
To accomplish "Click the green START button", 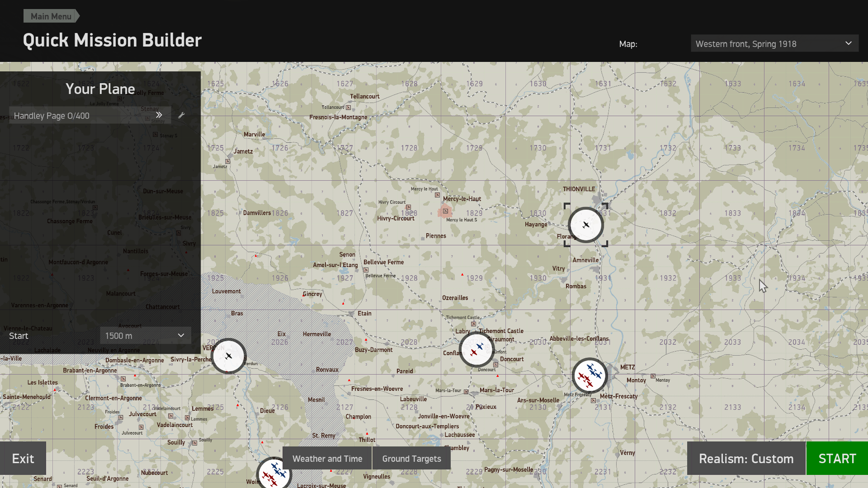I will (x=837, y=459).
